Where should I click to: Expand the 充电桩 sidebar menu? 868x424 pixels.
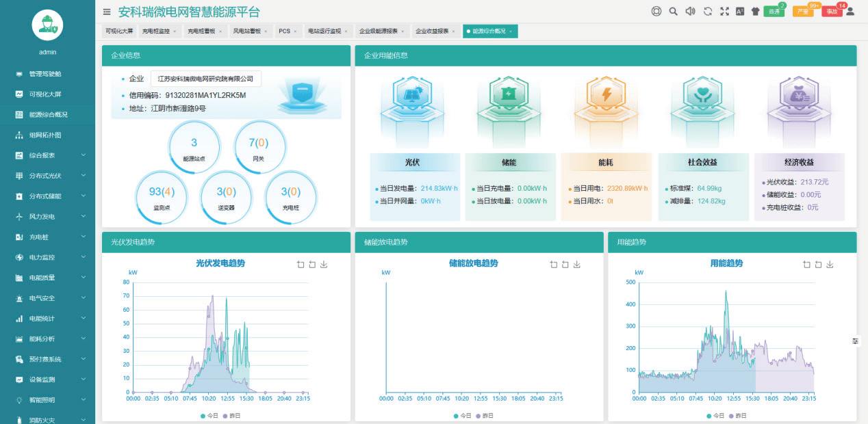[47, 237]
